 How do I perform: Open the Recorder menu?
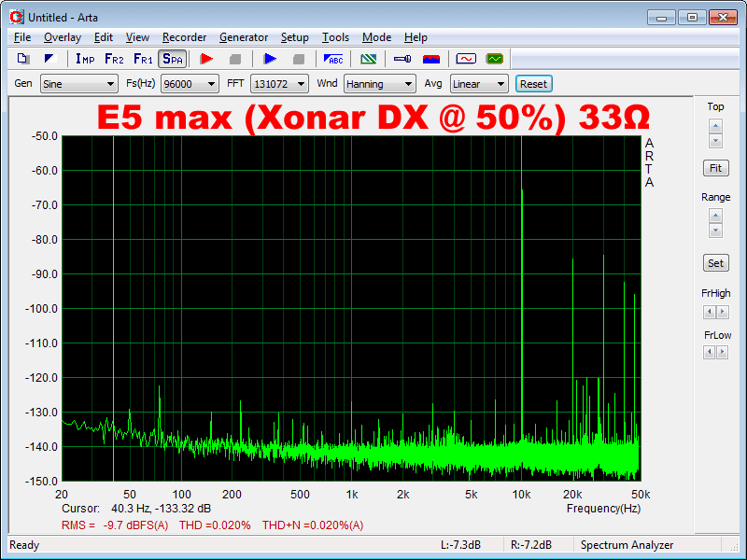click(184, 37)
